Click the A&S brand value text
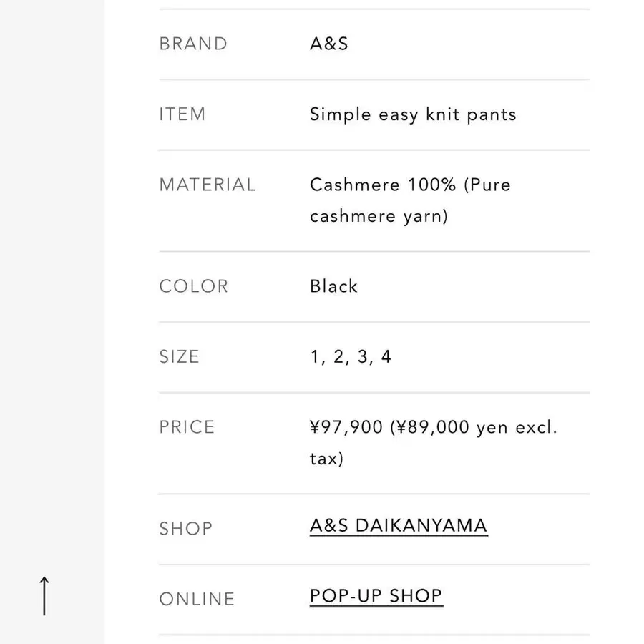Screen dimensions: 644x644 (329, 44)
